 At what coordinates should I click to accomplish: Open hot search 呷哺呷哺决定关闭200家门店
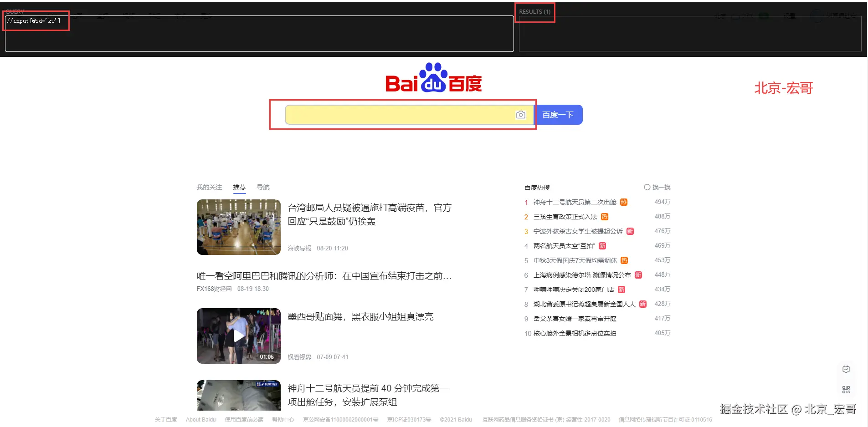point(574,290)
